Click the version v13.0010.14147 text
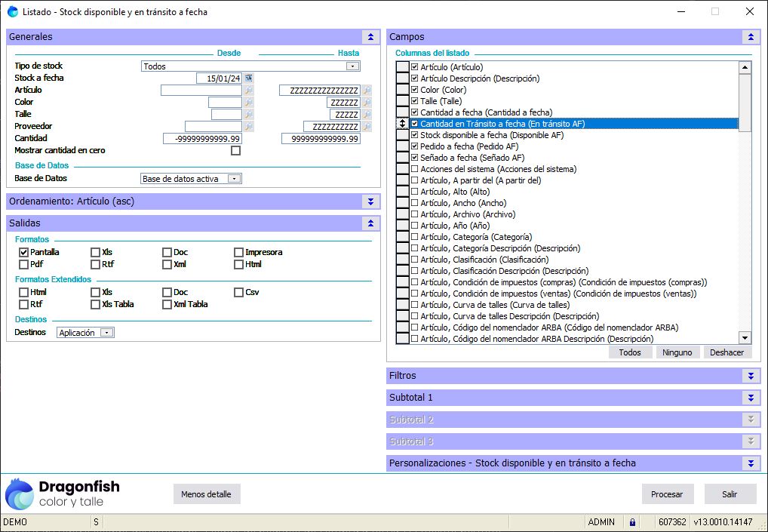The image size is (768, 532). pyautogui.click(x=723, y=521)
